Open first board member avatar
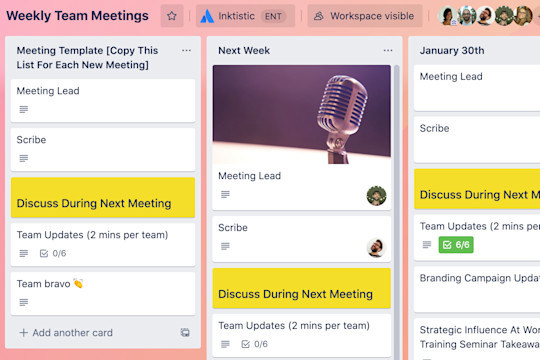 pyautogui.click(x=448, y=16)
